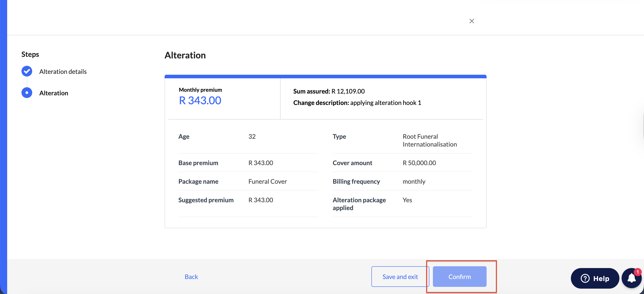
Task: Click the Alteration package applied value Yes
Action: (407, 200)
